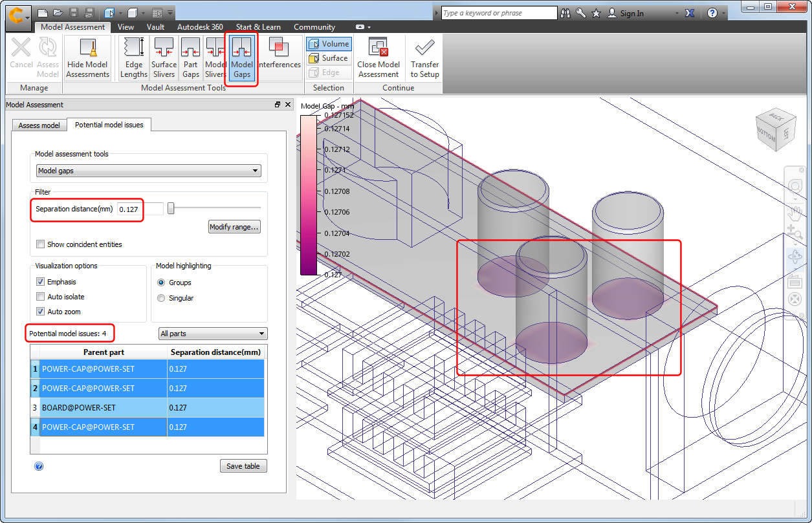
Task: Click the Separation distance slider handle
Action: tap(171, 208)
